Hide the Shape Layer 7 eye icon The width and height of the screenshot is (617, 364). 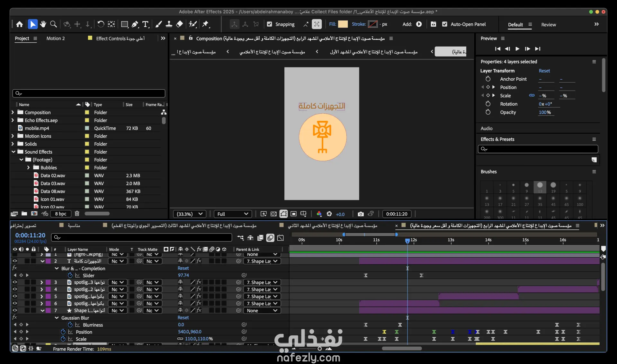[15, 310]
